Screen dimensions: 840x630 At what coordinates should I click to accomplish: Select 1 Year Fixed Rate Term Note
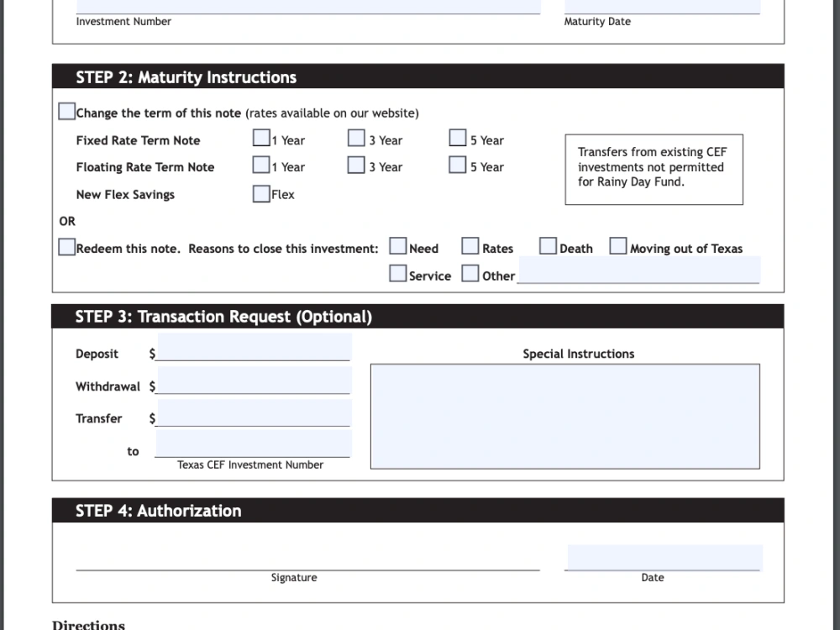click(x=261, y=137)
